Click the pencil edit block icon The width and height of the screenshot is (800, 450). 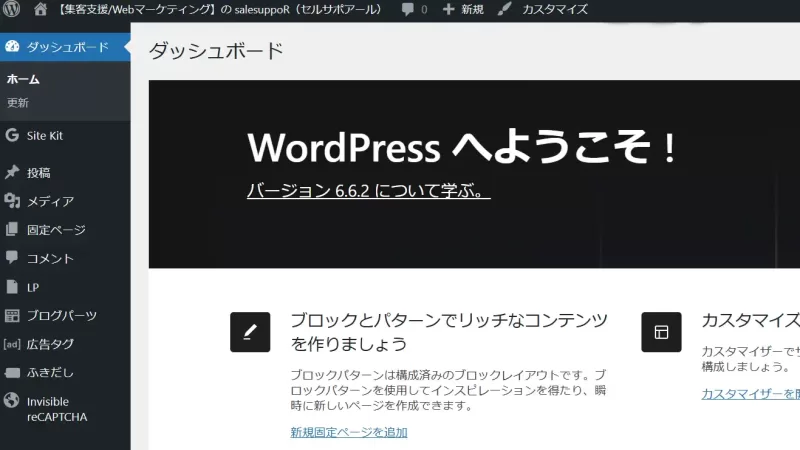tap(250, 332)
